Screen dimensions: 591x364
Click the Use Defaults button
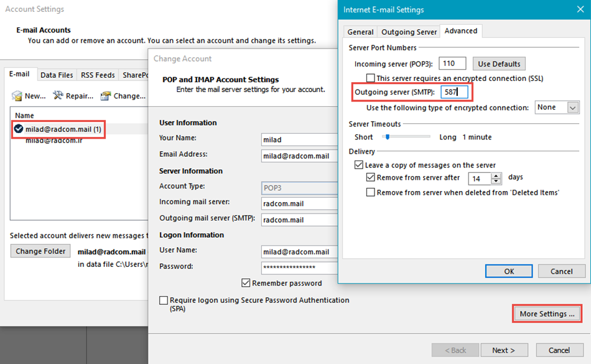499,63
